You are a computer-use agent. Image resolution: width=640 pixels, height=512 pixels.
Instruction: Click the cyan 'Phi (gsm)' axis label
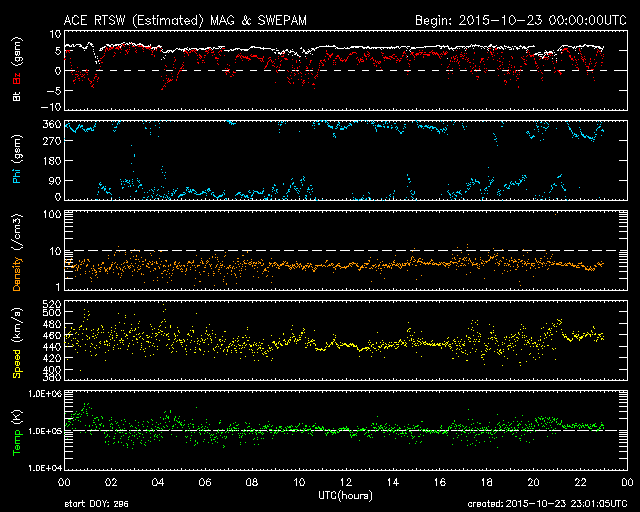coord(16,162)
